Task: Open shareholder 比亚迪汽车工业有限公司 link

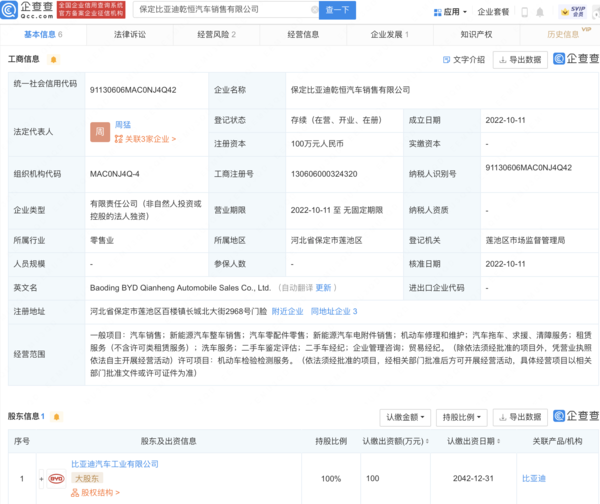Action: [115, 464]
